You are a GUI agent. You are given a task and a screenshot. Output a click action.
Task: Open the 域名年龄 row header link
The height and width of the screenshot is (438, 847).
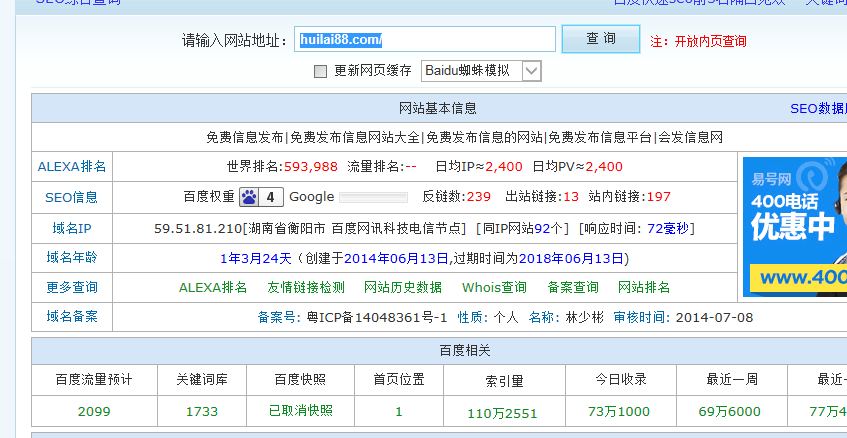click(x=72, y=258)
